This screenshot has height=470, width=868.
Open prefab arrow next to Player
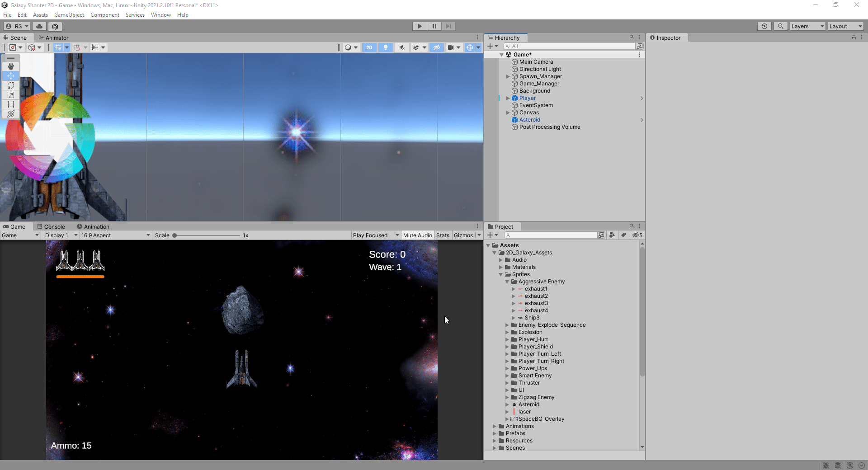(642, 98)
